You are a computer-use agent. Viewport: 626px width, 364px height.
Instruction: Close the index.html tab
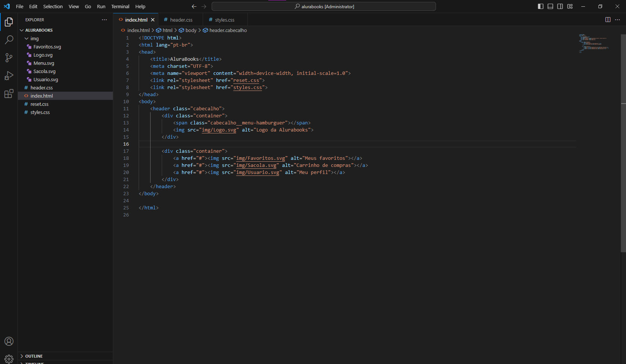point(153,20)
